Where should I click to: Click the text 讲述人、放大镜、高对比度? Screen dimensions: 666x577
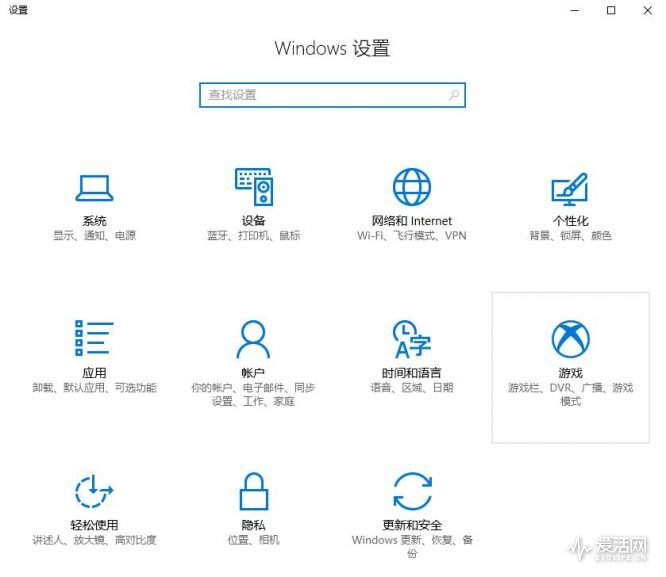(94, 540)
